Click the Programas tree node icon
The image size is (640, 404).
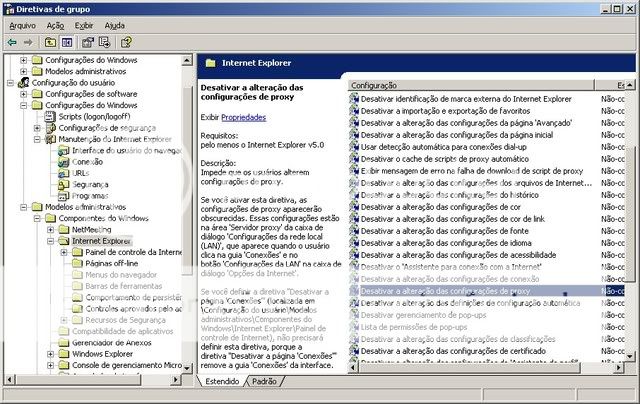(x=63, y=196)
